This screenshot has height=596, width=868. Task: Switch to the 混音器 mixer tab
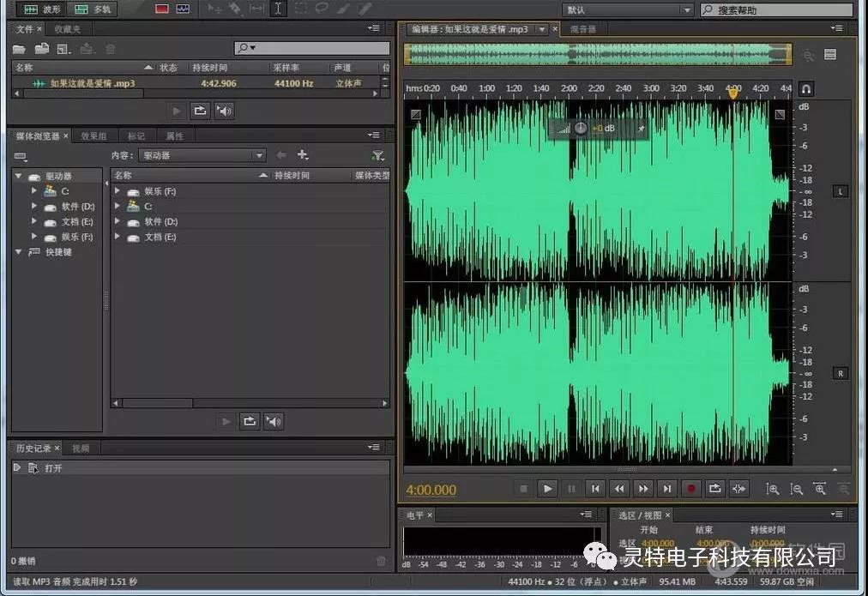583,29
